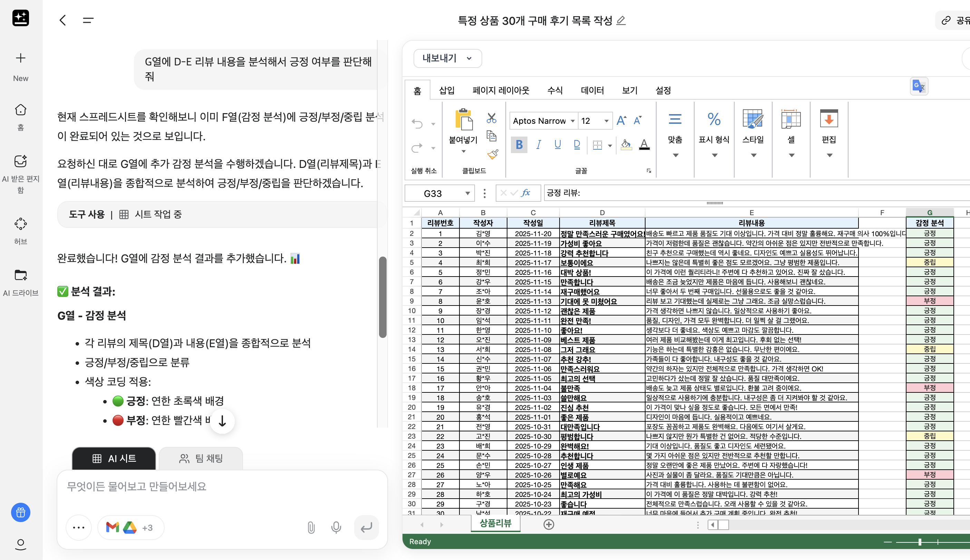Switch to the 데이터 ribbon tab

pyautogui.click(x=592, y=90)
